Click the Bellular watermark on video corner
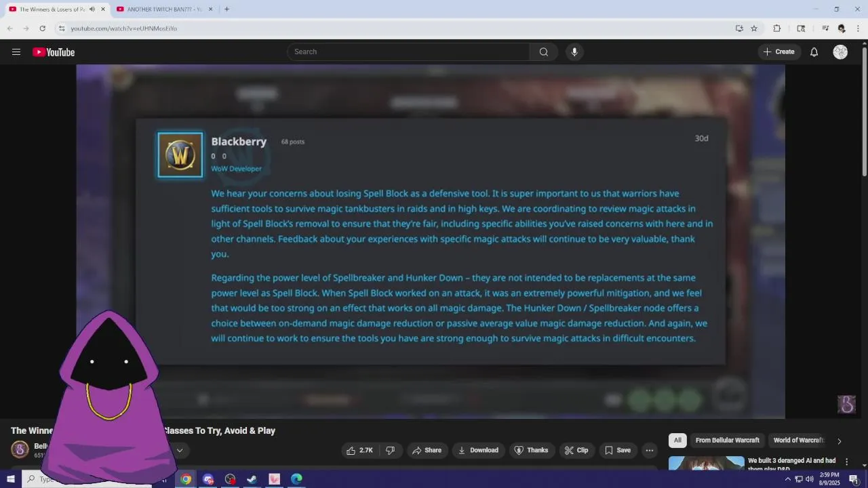Viewport: 868px width, 488px height. coord(847,405)
